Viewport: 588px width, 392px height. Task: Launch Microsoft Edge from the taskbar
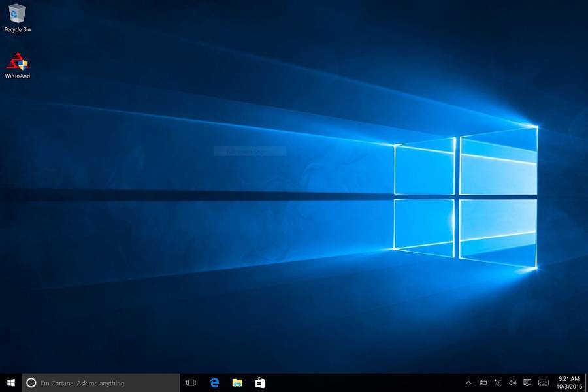click(x=214, y=383)
